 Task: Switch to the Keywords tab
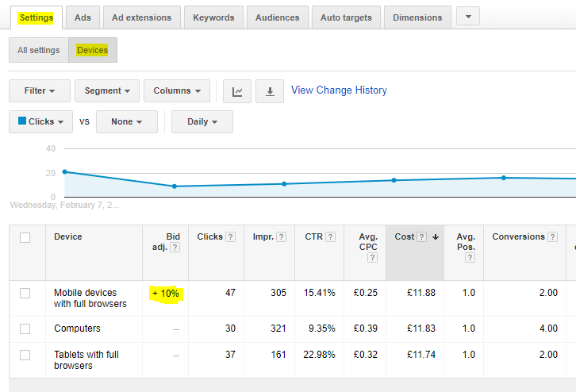[x=213, y=17]
